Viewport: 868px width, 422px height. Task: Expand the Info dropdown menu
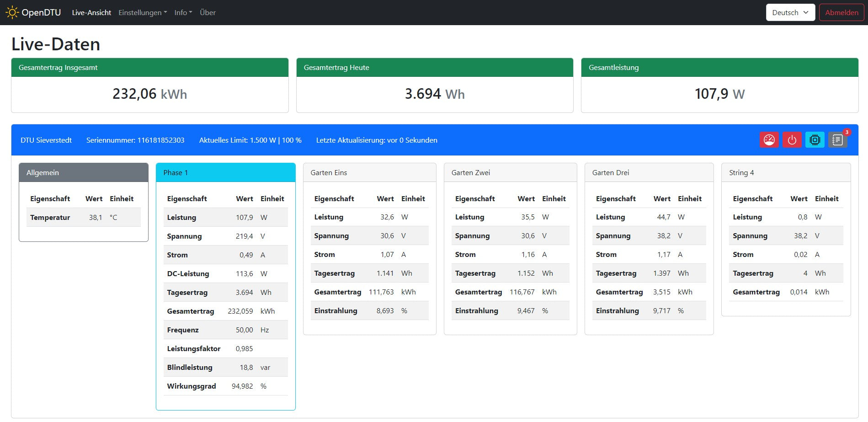(183, 12)
